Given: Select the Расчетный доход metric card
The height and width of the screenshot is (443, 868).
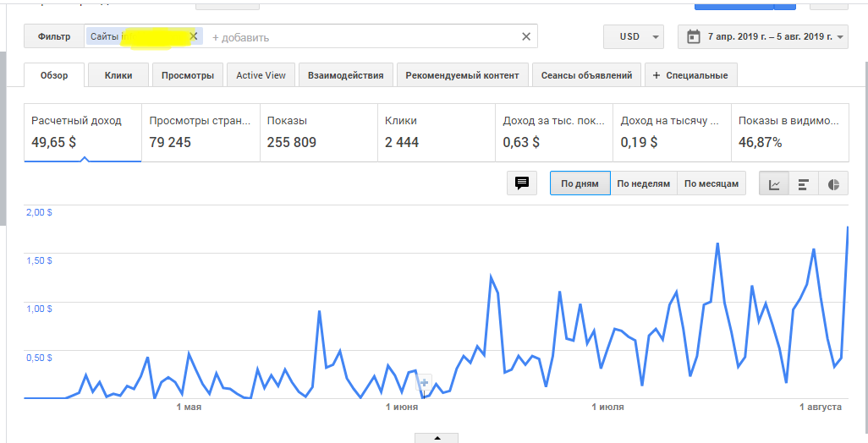Looking at the screenshot, I should (82, 133).
